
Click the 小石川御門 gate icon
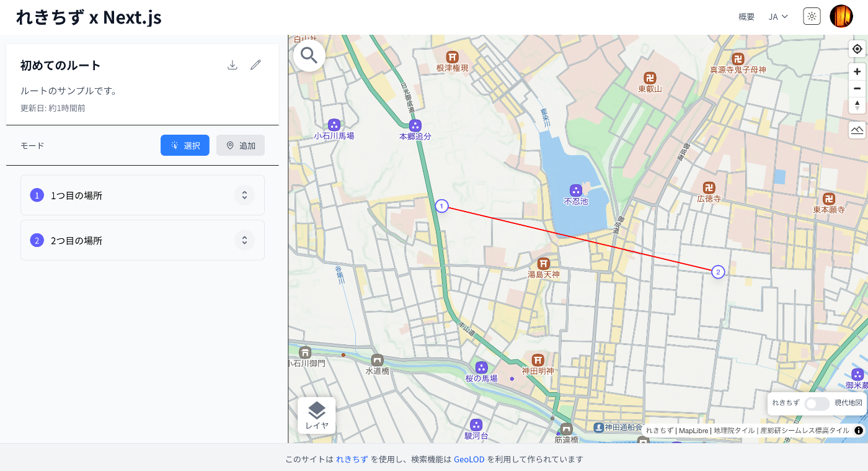pos(305,352)
